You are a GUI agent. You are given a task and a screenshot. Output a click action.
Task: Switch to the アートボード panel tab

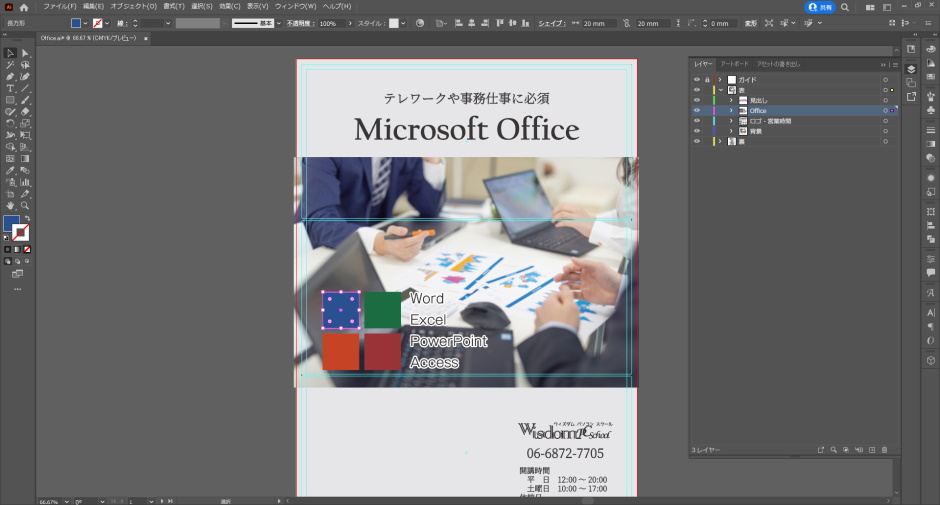click(734, 64)
